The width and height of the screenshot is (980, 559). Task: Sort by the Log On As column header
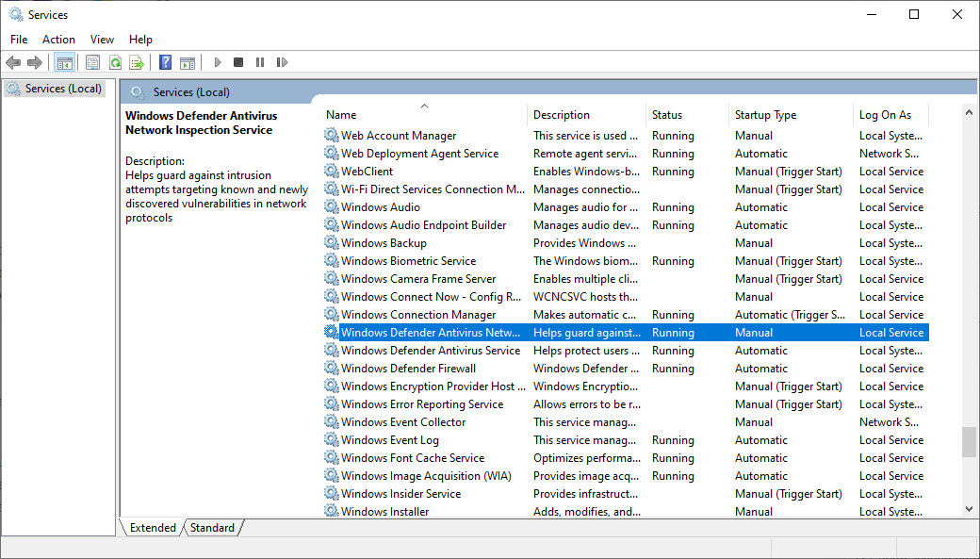pos(891,115)
